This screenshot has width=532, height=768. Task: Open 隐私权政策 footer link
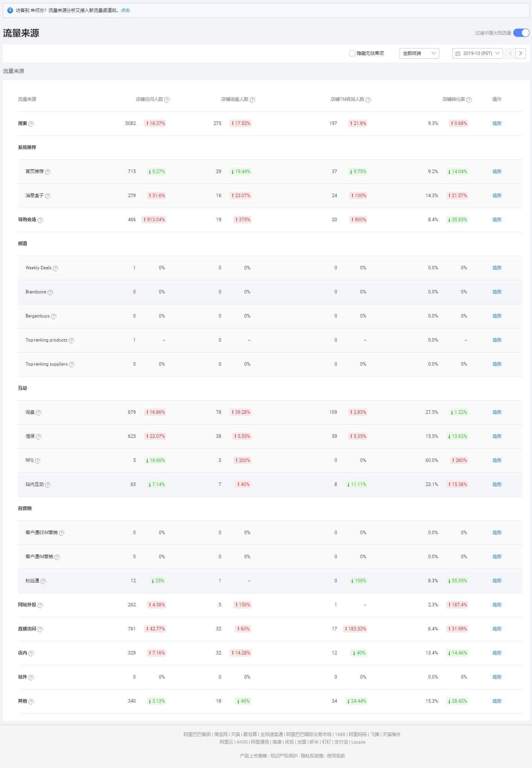coord(312,756)
